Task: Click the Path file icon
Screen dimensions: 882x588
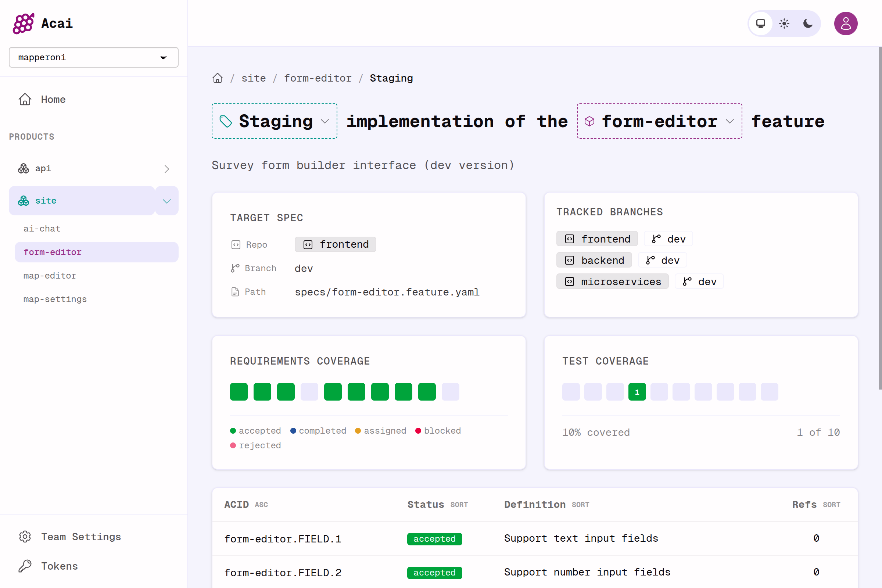Action: click(x=236, y=291)
